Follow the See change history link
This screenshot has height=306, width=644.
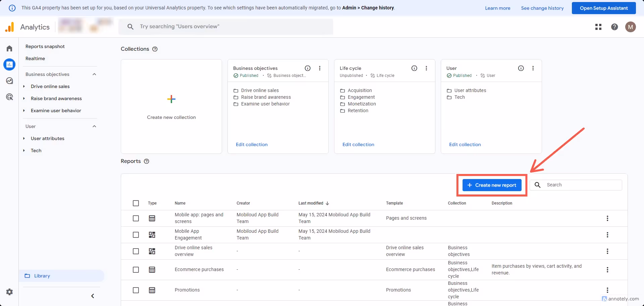pyautogui.click(x=542, y=8)
